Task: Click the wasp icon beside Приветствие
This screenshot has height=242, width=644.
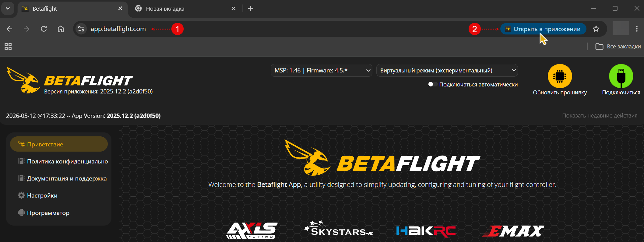Action: pos(21,144)
